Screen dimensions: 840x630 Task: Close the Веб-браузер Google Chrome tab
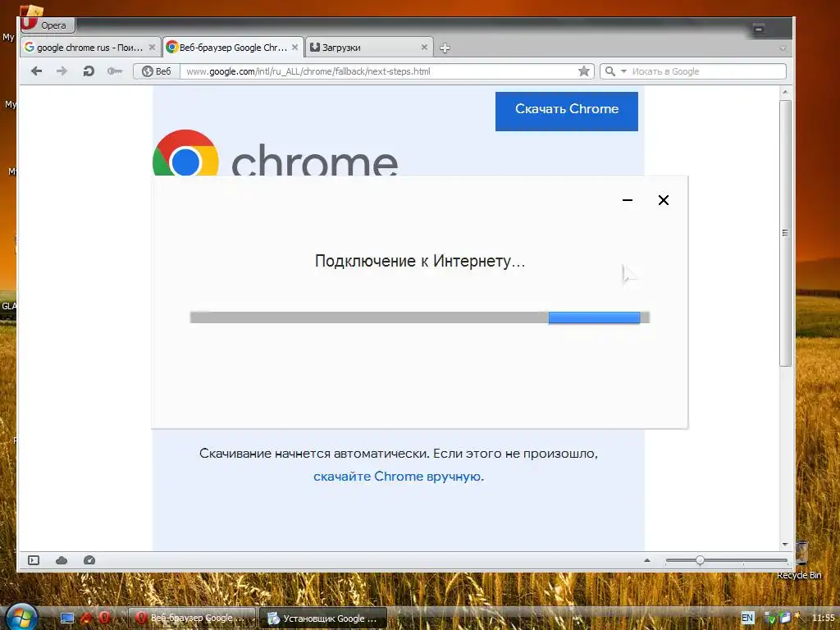[x=294, y=48]
